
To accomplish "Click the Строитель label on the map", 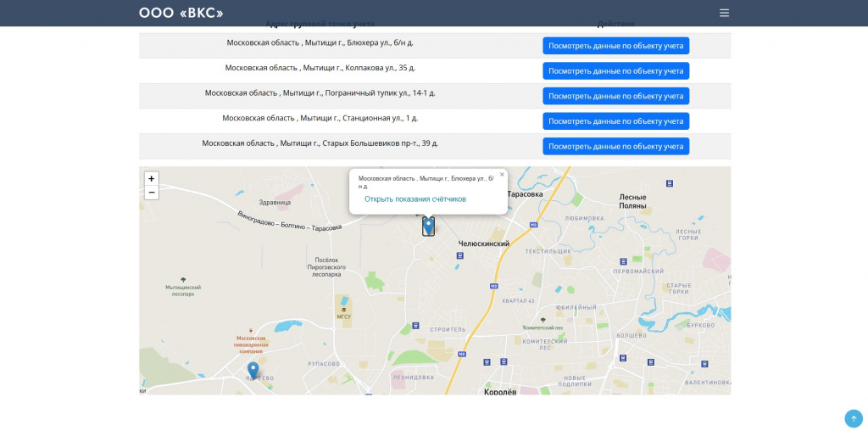I will pos(448,330).
